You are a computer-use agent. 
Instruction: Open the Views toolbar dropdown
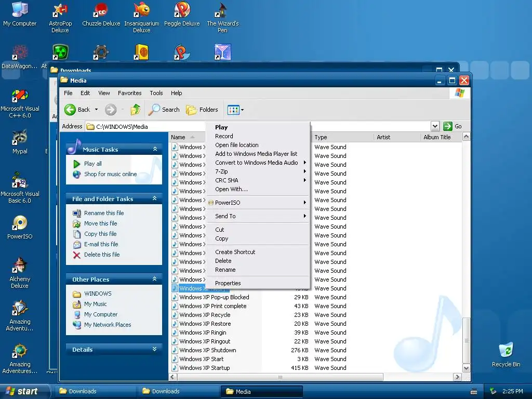tap(235, 110)
